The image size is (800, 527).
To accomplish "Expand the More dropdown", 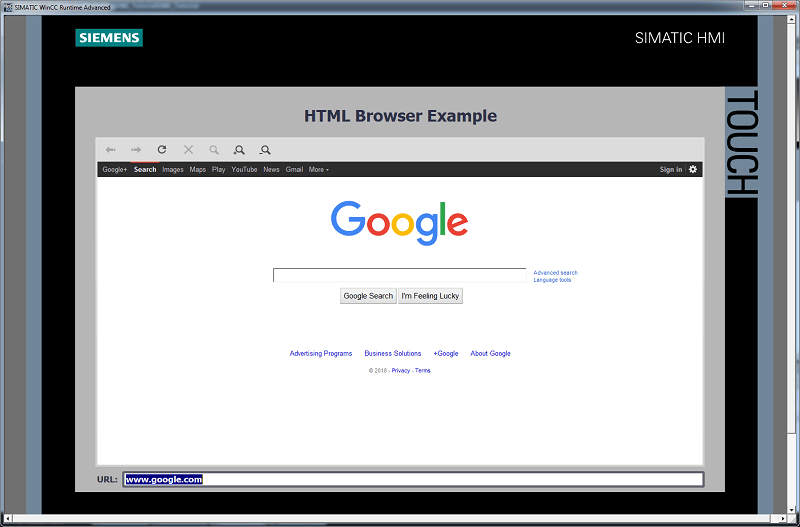I will [318, 169].
